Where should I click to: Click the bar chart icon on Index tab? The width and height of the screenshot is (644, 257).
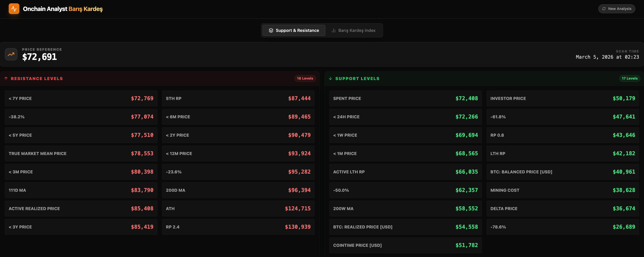[333, 31]
